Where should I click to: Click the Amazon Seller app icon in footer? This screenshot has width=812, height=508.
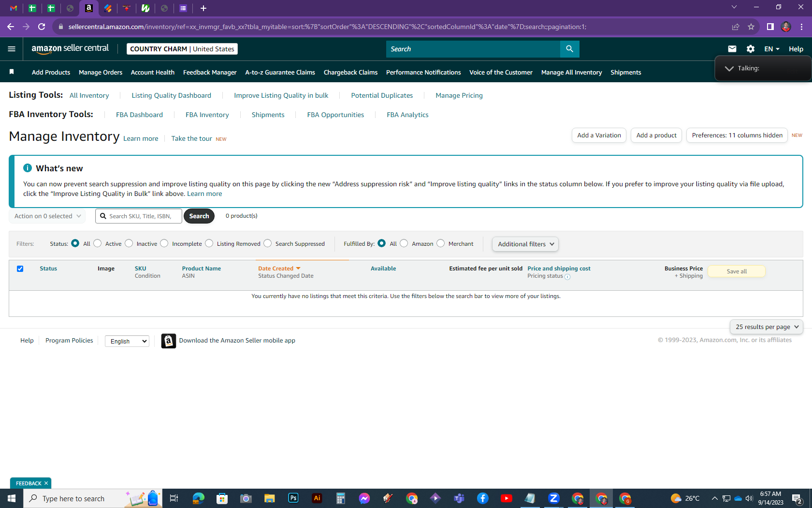pos(168,341)
